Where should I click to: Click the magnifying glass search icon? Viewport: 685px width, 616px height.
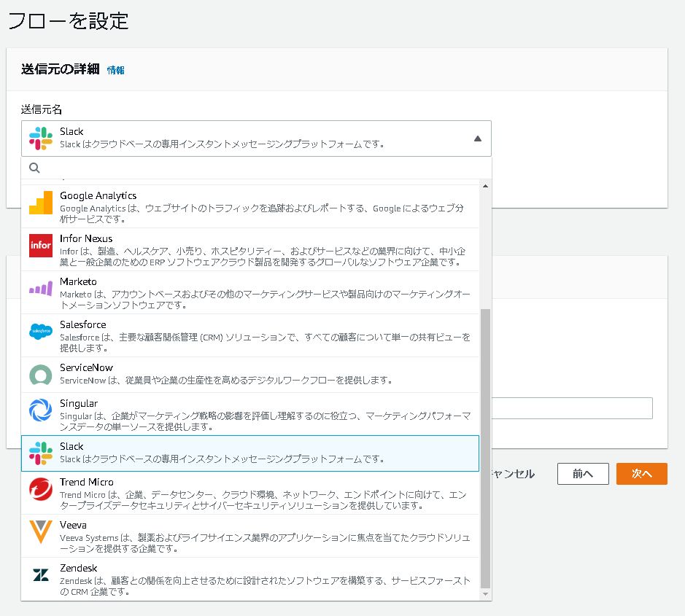[x=34, y=168]
